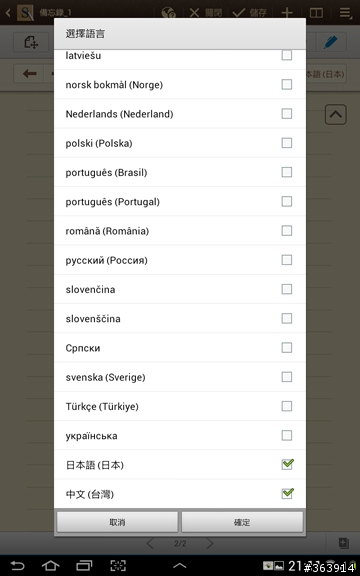The image size is (360, 576).
Task: Tap the Android back navigation icon
Action: coord(17,565)
